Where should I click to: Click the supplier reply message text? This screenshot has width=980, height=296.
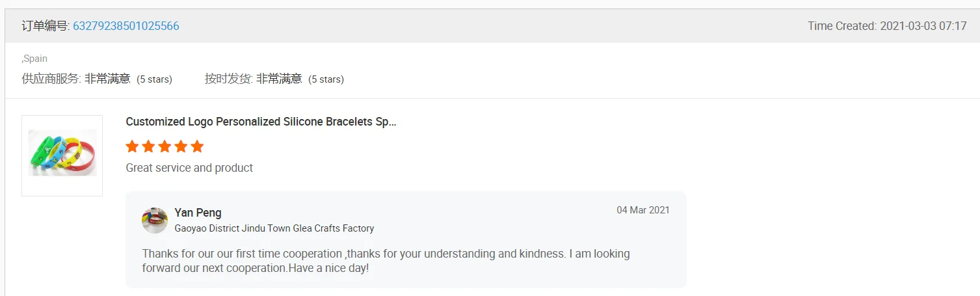coord(386,260)
